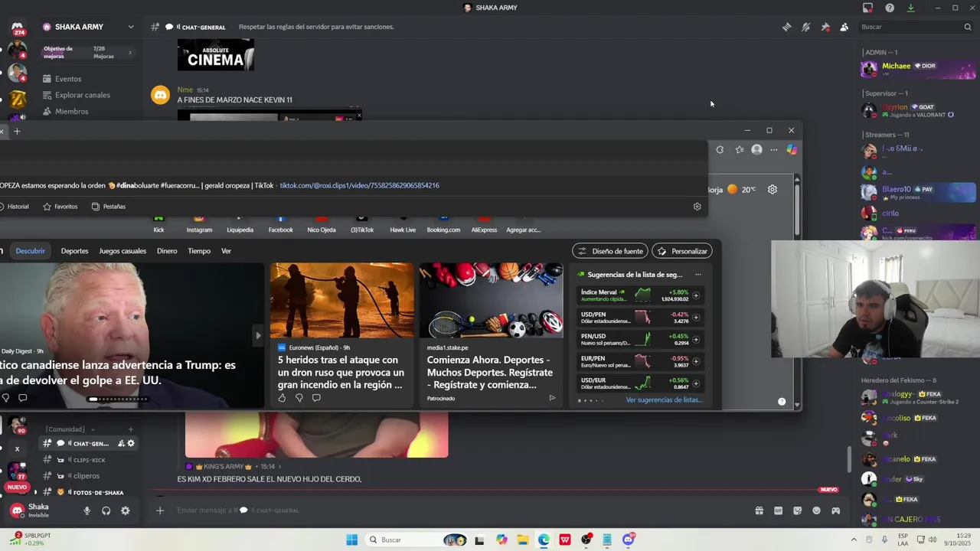Image resolution: width=980 pixels, height=551 pixels.
Task: Open cliperos channel
Action: [x=86, y=476]
